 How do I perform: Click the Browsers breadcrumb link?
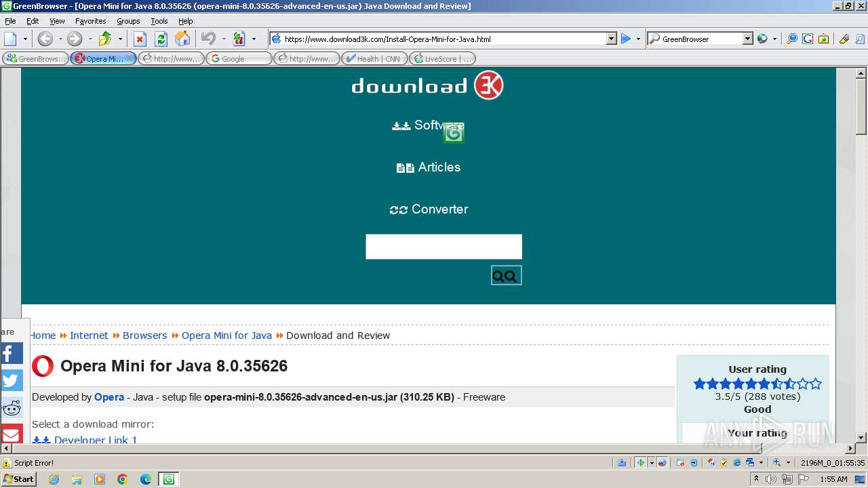[x=144, y=335]
